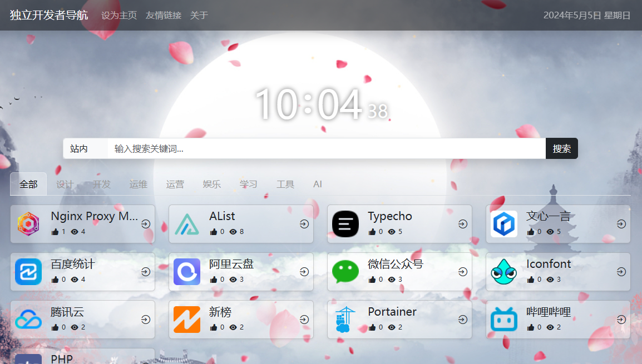The height and width of the screenshot is (364, 642).
Task: Click the arrow icon on Typecho card
Action: pos(463,224)
